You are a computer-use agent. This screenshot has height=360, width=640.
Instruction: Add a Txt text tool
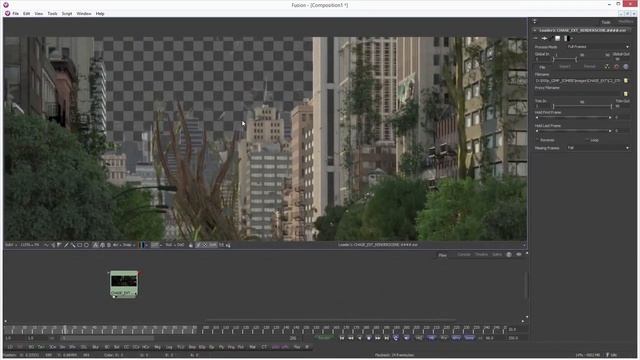pyautogui.click(x=41, y=347)
